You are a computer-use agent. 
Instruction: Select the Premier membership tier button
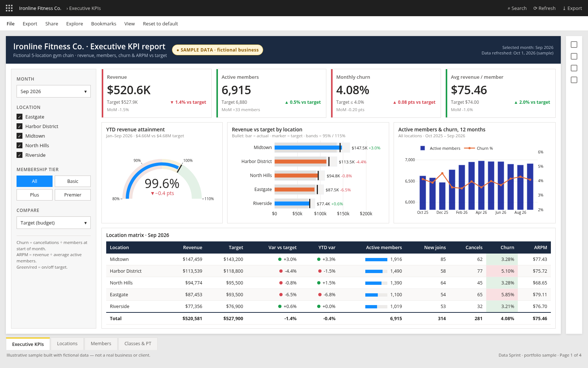(x=73, y=195)
